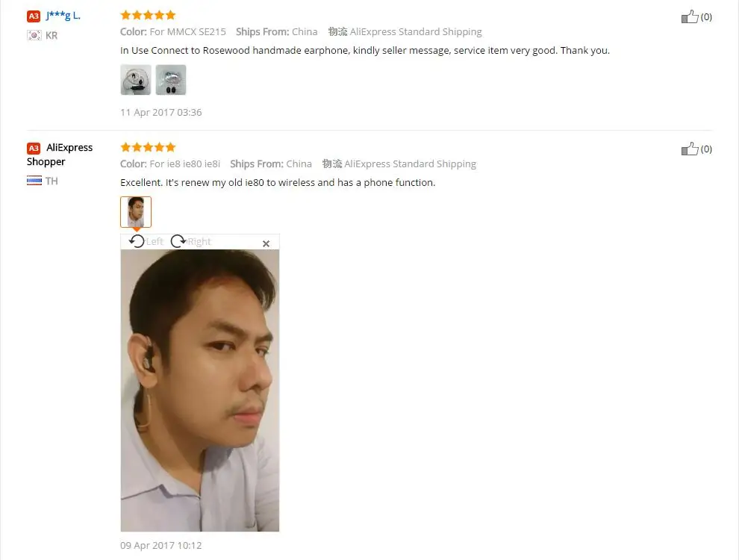Screen dimensions: 739x560
Task: Rotate the review photo right
Action: [x=178, y=241]
